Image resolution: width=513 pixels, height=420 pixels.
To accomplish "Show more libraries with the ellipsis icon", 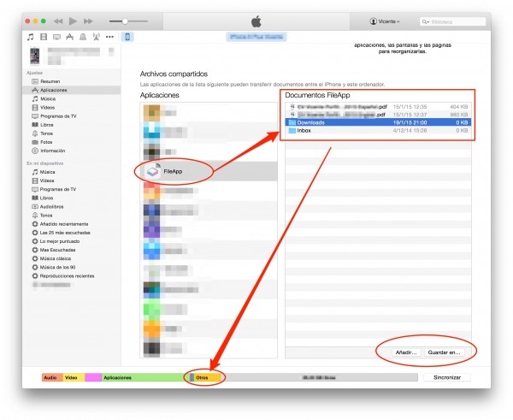I will pyautogui.click(x=109, y=37).
